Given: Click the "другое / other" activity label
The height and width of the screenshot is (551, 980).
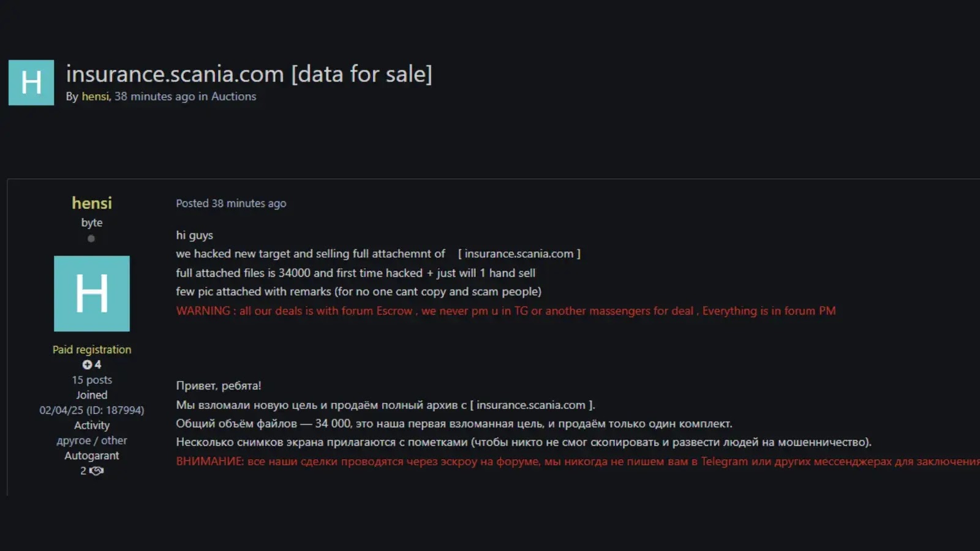Looking at the screenshot, I should tap(91, 440).
